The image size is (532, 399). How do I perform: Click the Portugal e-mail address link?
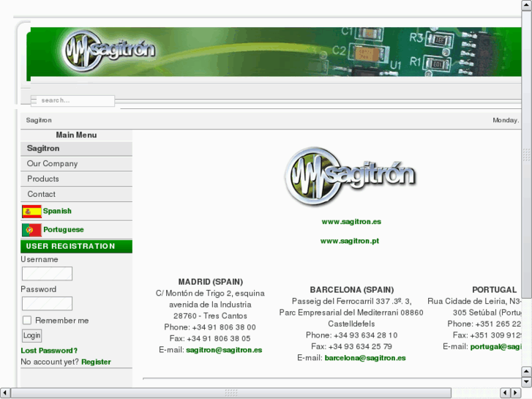point(495,347)
